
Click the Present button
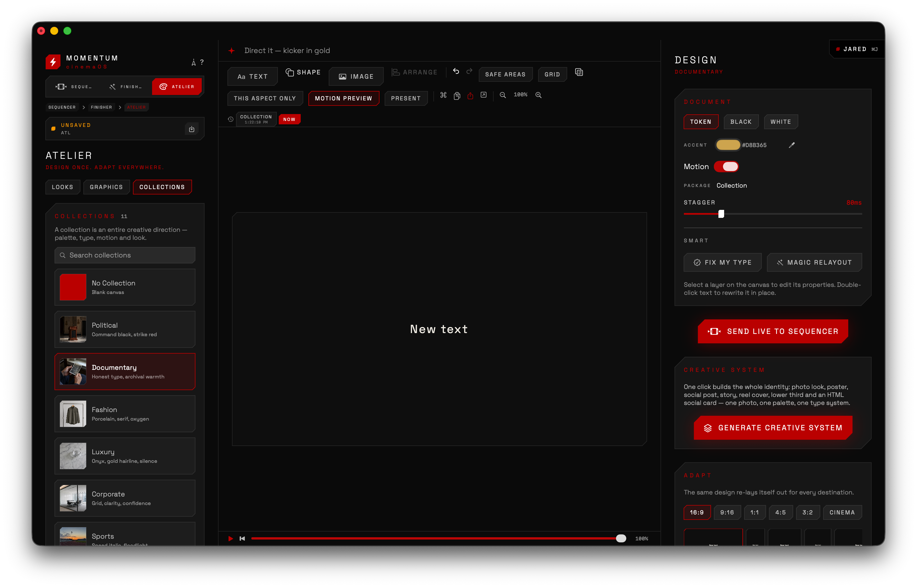pyautogui.click(x=406, y=98)
